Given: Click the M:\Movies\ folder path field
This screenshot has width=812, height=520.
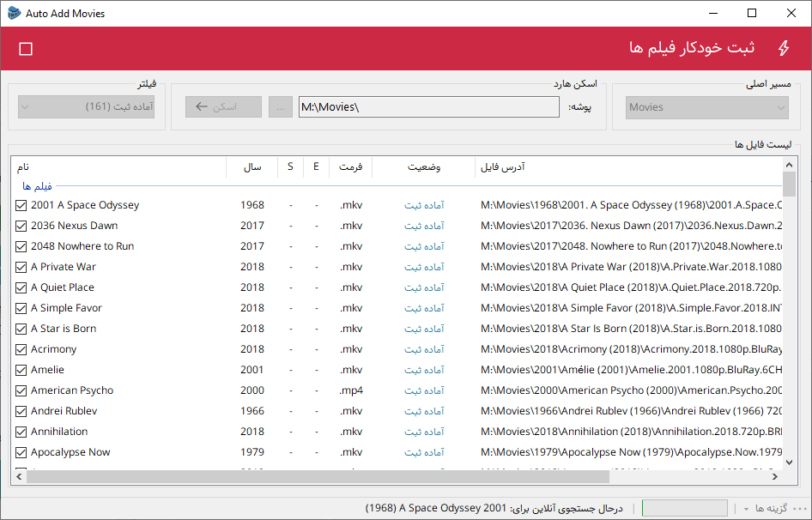Looking at the screenshot, I should click(x=429, y=106).
